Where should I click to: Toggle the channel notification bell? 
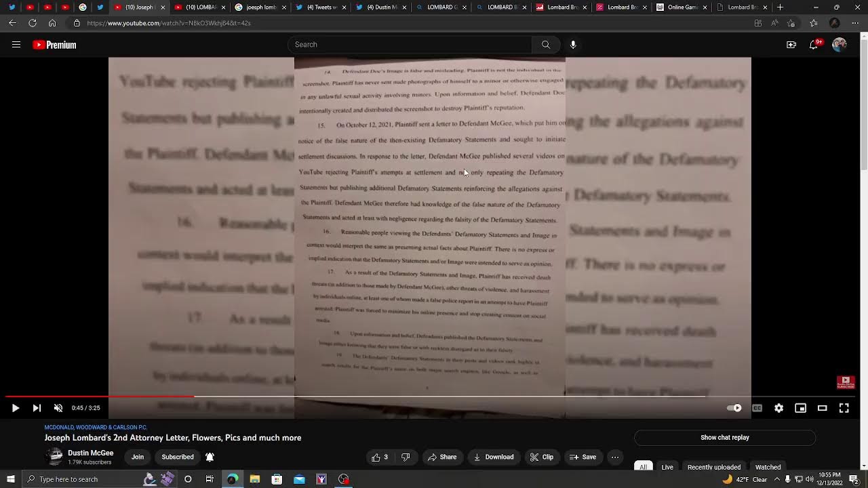[x=210, y=457]
